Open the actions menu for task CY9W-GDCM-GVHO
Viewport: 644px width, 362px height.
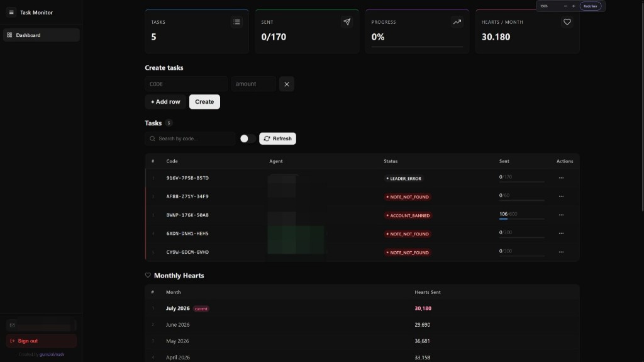click(x=561, y=252)
